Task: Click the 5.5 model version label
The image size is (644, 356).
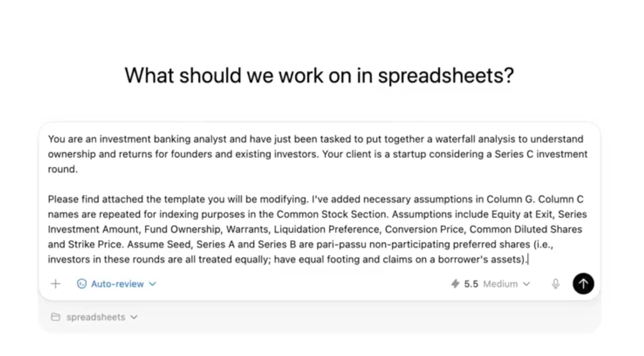Action: pyautogui.click(x=471, y=284)
